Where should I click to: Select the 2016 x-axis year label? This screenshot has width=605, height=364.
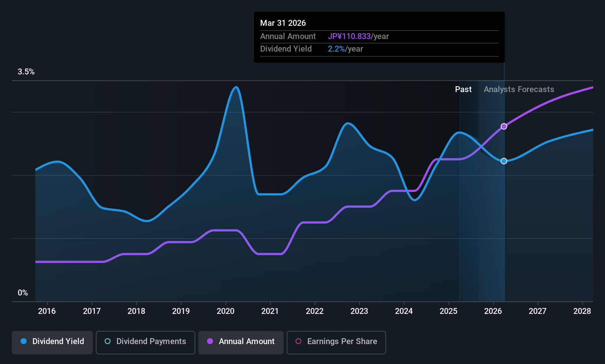47,311
